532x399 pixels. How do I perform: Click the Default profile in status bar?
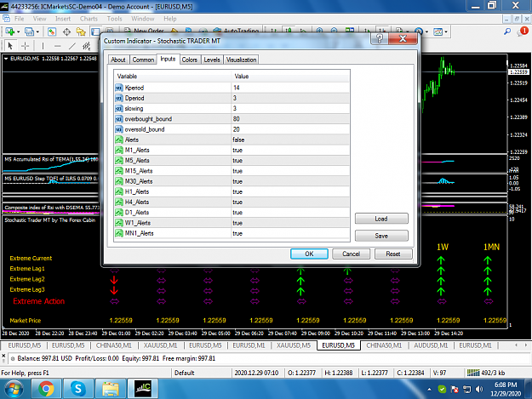click(x=184, y=373)
